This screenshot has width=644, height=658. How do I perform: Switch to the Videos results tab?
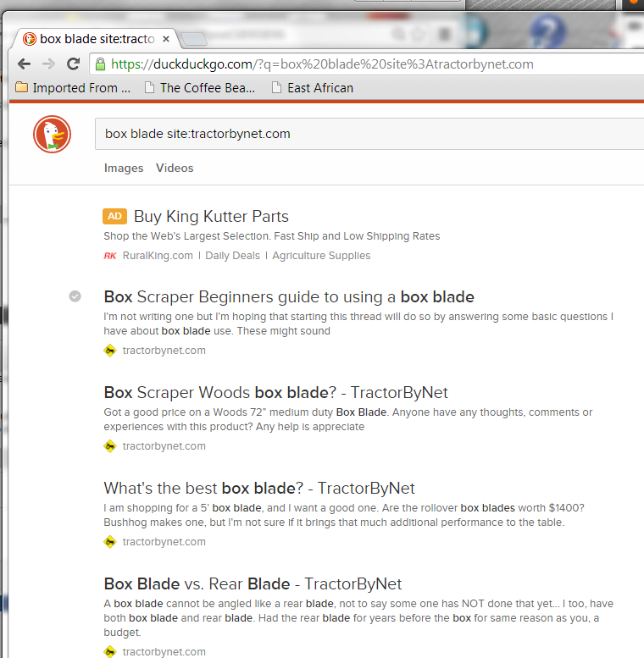click(x=175, y=168)
